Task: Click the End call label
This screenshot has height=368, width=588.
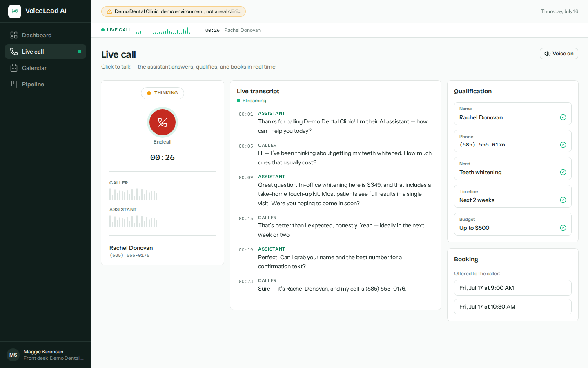Action: 163,142
